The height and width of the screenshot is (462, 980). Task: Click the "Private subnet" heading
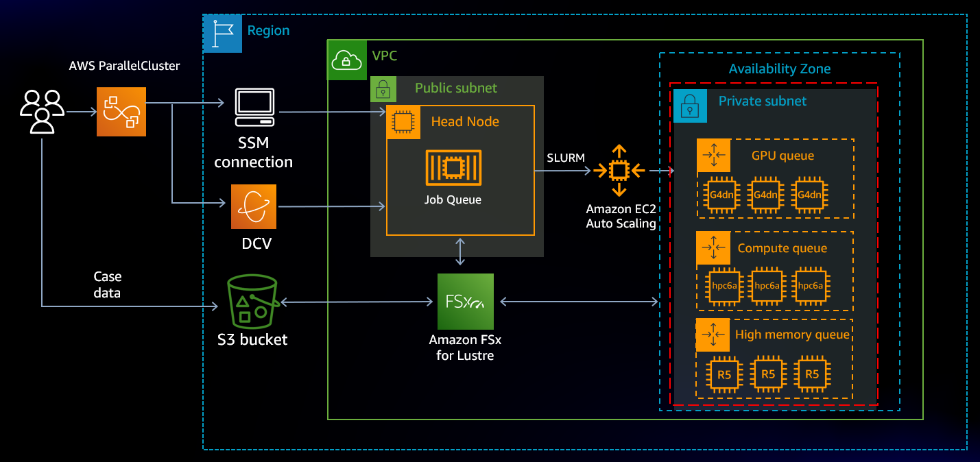click(763, 101)
